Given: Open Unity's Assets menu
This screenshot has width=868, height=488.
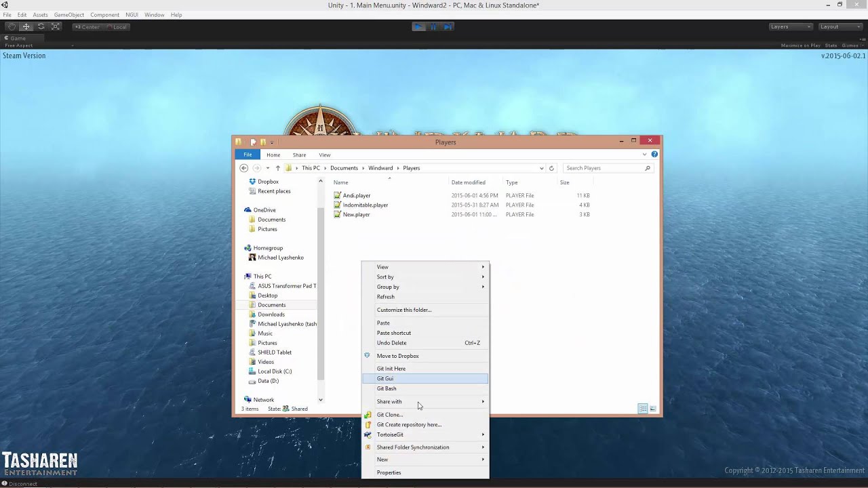Looking at the screenshot, I should click(40, 15).
